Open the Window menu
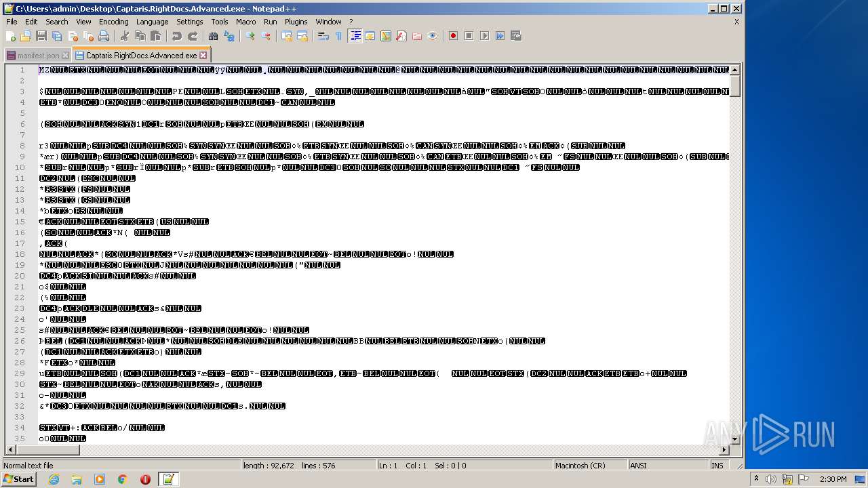Image resolution: width=868 pixels, height=488 pixels. pos(328,22)
